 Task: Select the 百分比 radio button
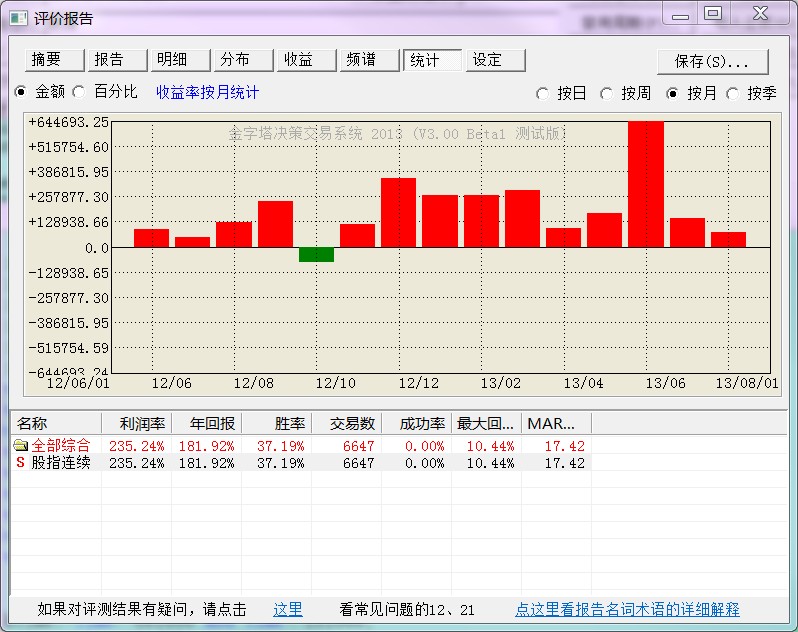79,92
